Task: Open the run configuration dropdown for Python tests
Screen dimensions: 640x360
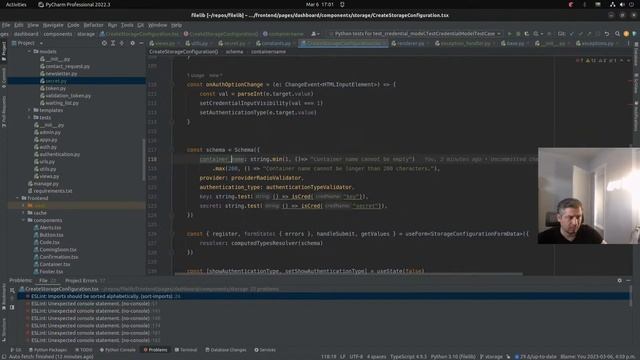Action: point(415,34)
